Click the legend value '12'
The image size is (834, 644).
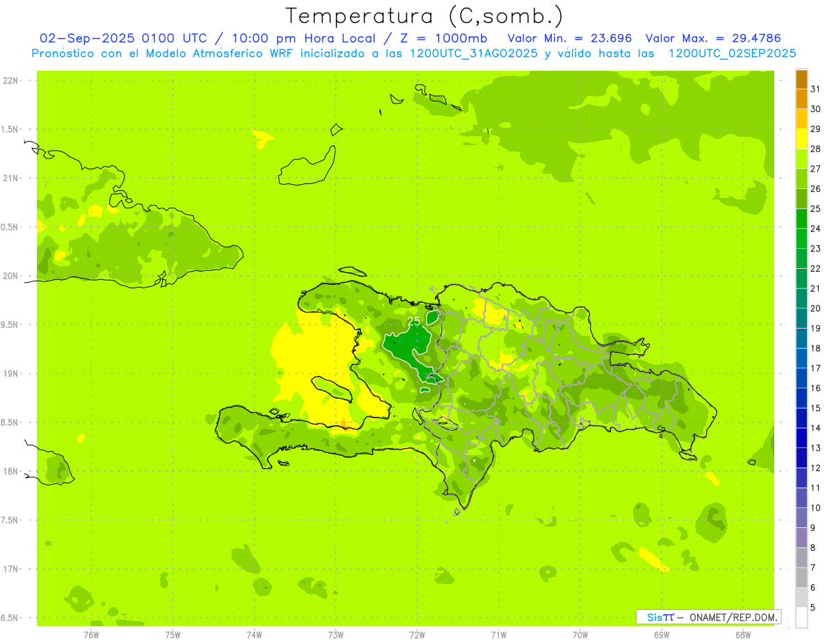[815, 468]
